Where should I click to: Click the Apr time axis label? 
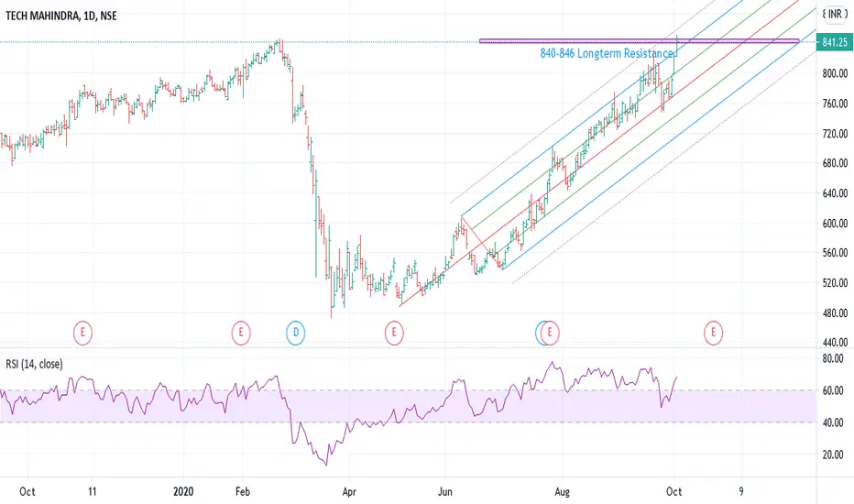point(349,491)
